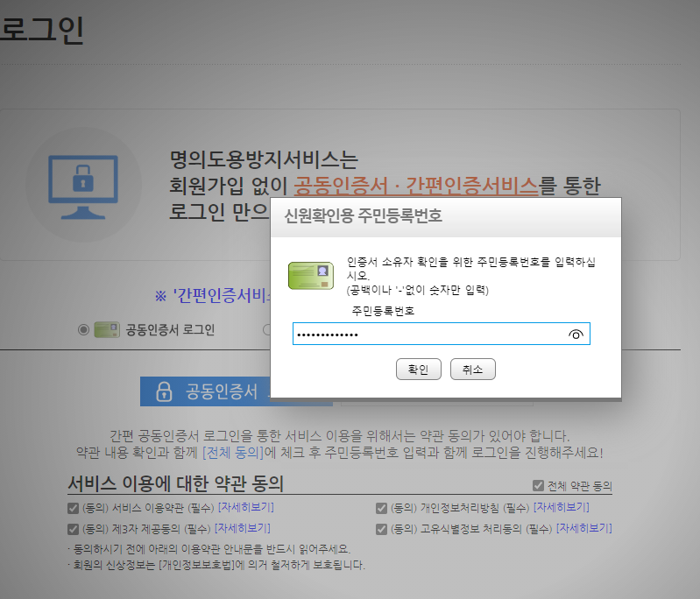Click the locked monitor icon
Image resolution: width=700 pixels, height=599 pixels.
(x=83, y=187)
